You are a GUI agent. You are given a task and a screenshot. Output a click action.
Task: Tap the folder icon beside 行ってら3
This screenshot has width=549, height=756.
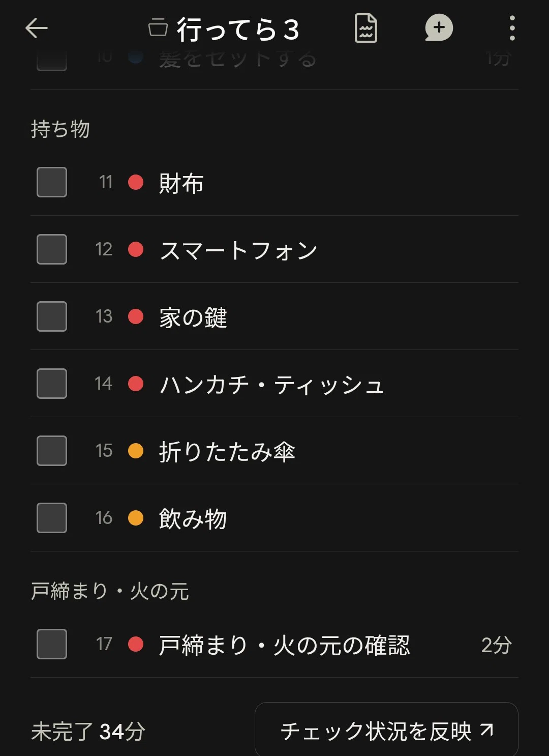(x=158, y=28)
